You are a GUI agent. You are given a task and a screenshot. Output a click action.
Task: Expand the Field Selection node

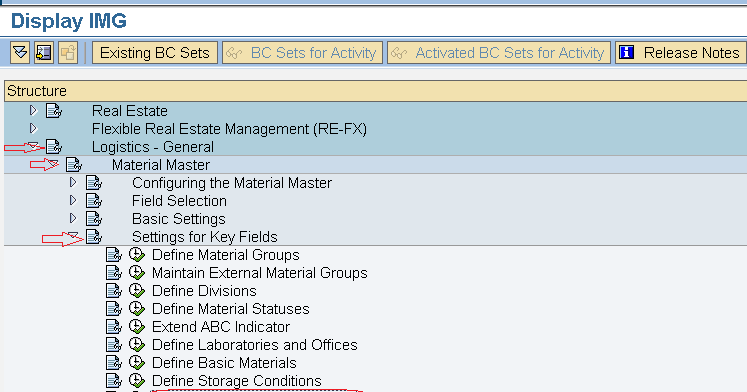73,201
